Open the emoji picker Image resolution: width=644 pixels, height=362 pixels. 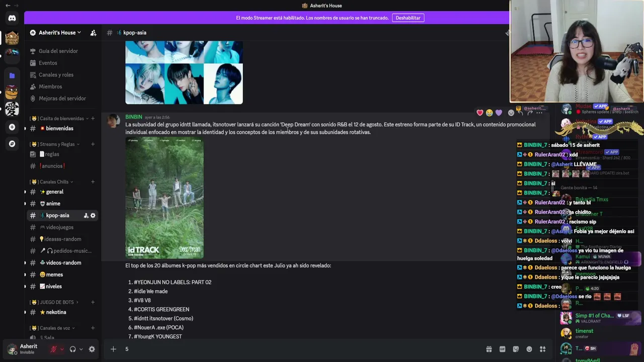[529, 349]
